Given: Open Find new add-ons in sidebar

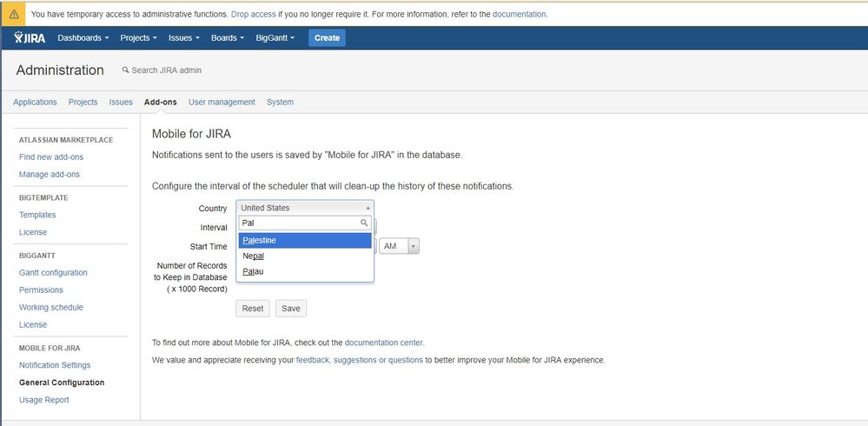Looking at the screenshot, I should tap(51, 156).
